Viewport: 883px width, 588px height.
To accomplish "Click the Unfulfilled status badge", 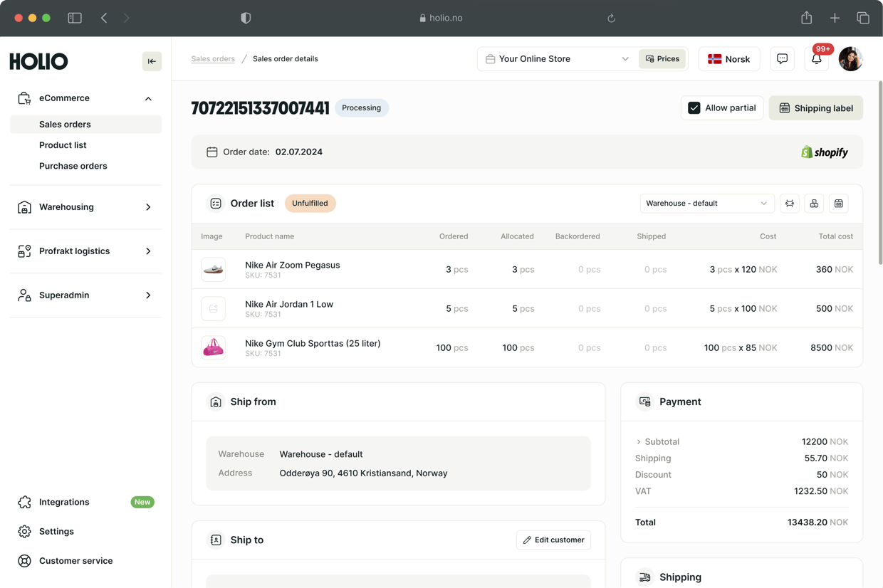I will (310, 204).
